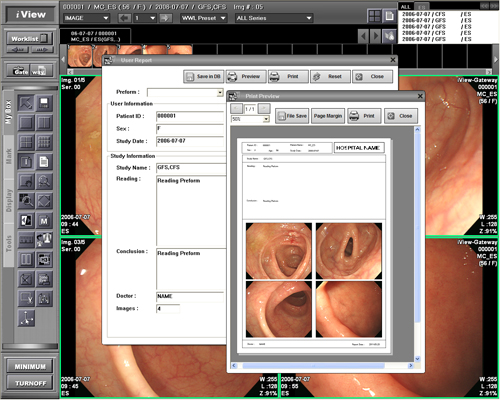
Task: Open the Tools vertical tab
Action: 8,245
